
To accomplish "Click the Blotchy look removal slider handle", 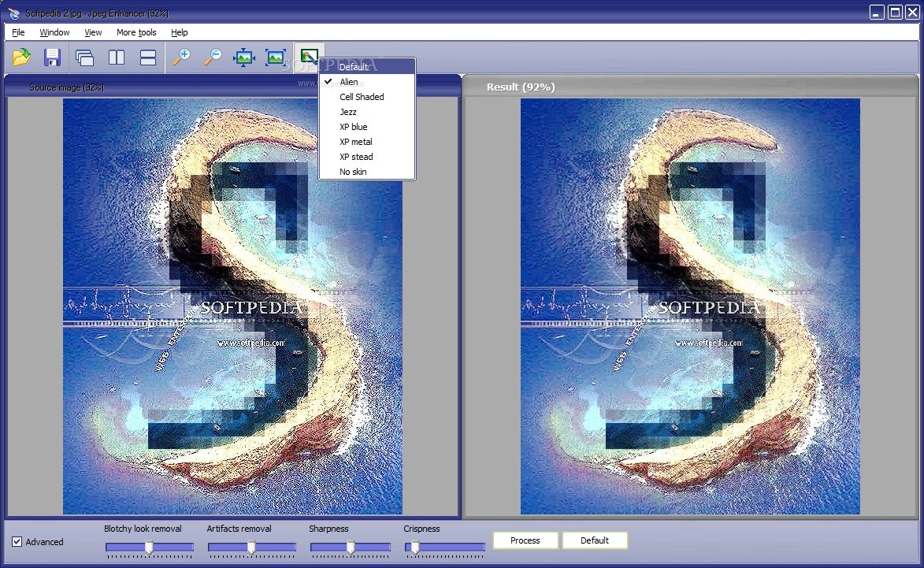I will pyautogui.click(x=149, y=548).
